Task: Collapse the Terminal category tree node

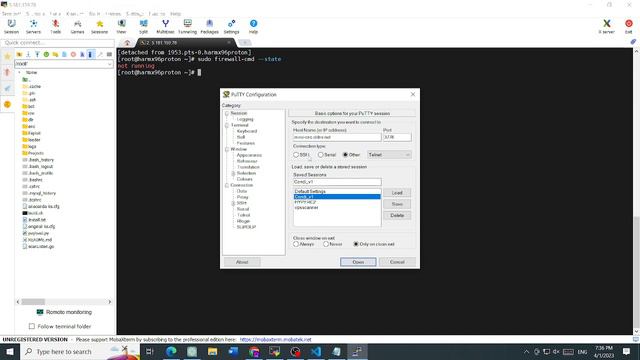Action: click(x=227, y=125)
